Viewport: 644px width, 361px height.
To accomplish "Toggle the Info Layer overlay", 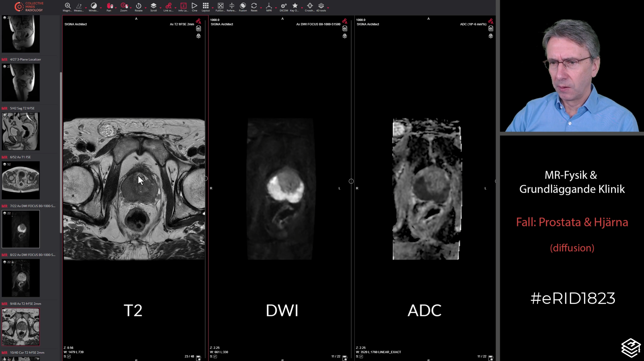I will click(183, 7).
